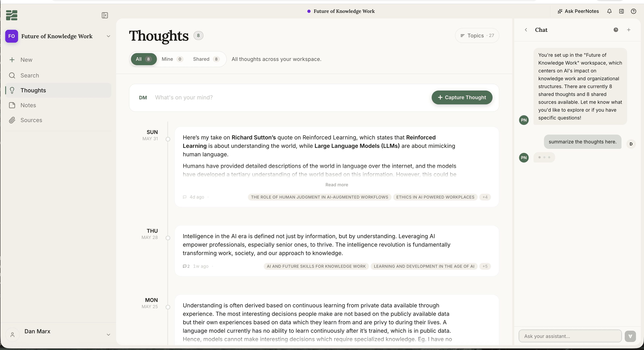644x350 pixels.
Task: Click the Future of Knowledge Work top title
Action: [344, 11]
